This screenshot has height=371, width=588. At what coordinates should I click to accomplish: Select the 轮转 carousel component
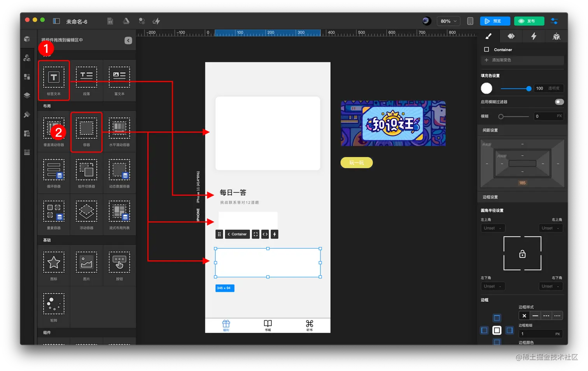(54, 307)
